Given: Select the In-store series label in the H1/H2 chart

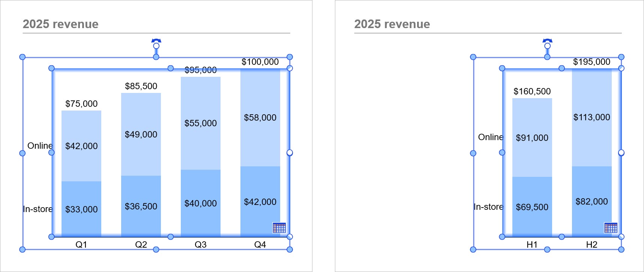Looking at the screenshot, I should coord(488,207).
